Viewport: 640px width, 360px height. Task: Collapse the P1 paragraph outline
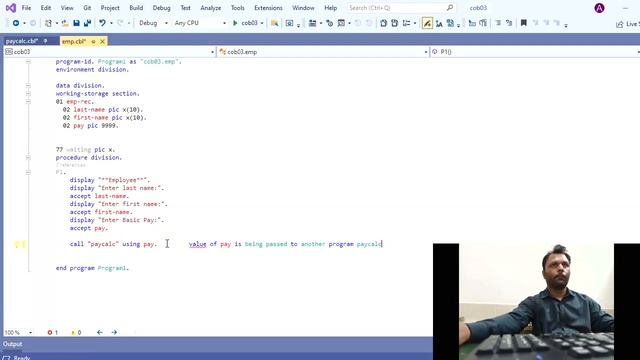click(x=28, y=172)
